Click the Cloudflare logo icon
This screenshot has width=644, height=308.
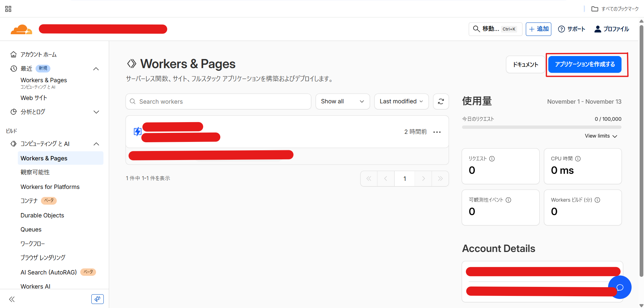click(21, 30)
